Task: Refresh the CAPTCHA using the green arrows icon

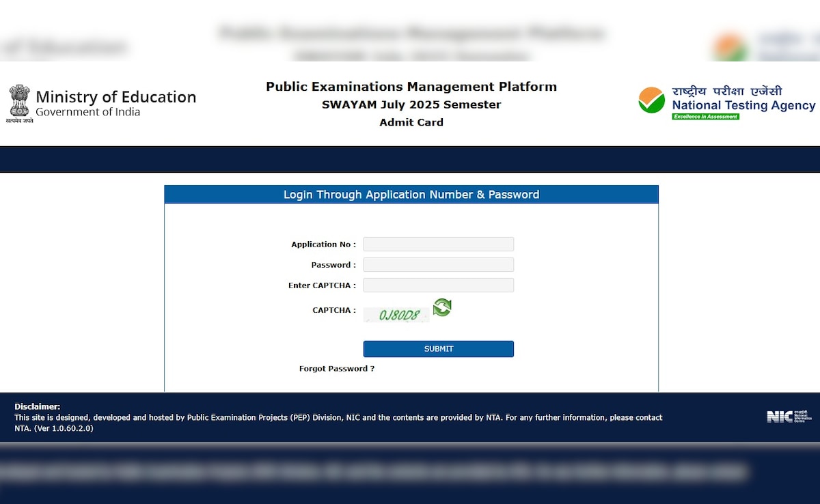Action: coord(442,308)
